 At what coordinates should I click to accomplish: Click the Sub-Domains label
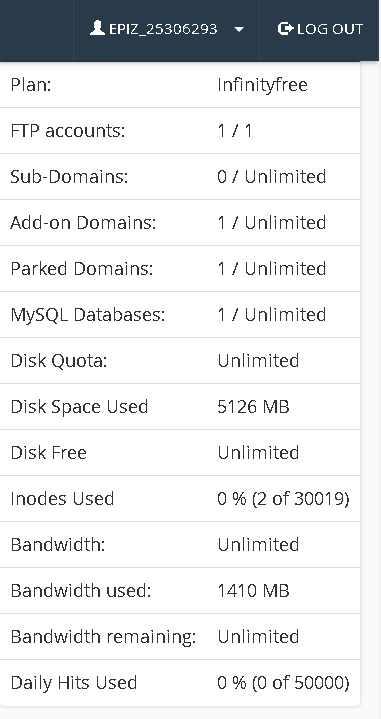coord(69,177)
